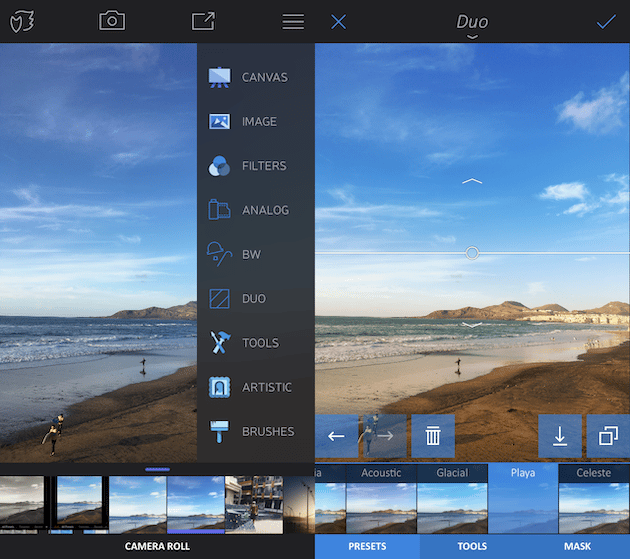
Task: Click the circular gradient split handle
Action: [x=472, y=253]
